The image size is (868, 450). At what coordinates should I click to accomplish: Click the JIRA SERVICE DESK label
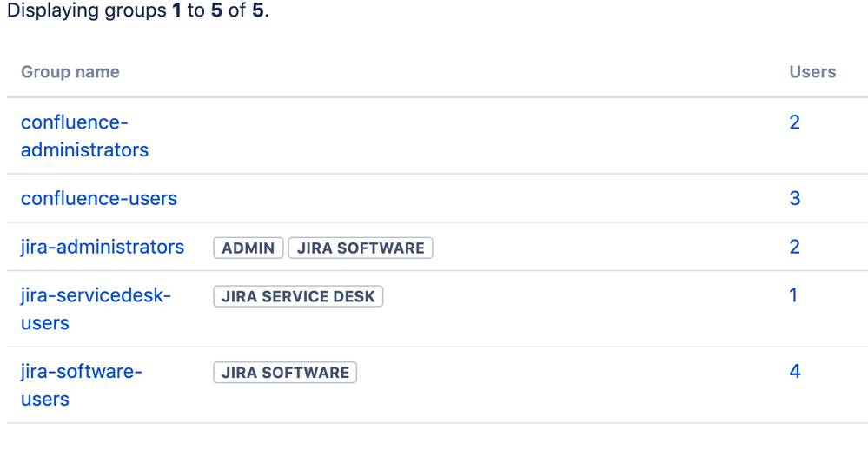[x=298, y=296]
